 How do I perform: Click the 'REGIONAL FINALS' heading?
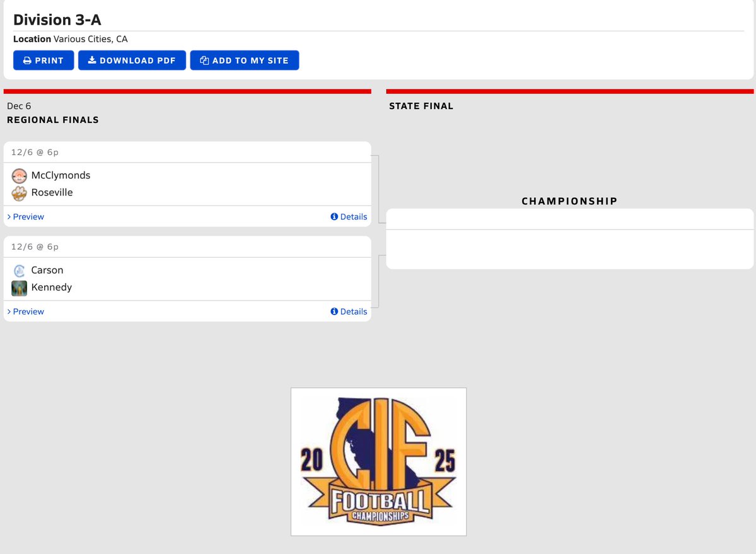click(52, 120)
